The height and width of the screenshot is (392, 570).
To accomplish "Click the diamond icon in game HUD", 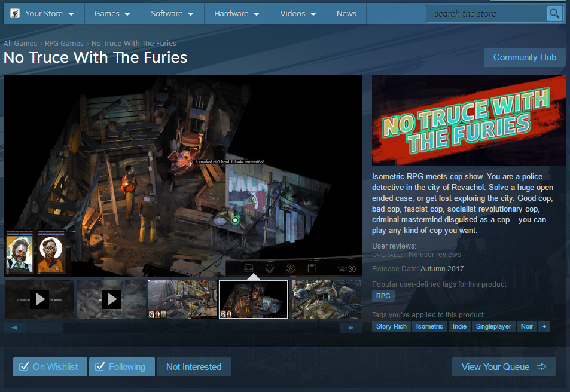I will point(291,268).
